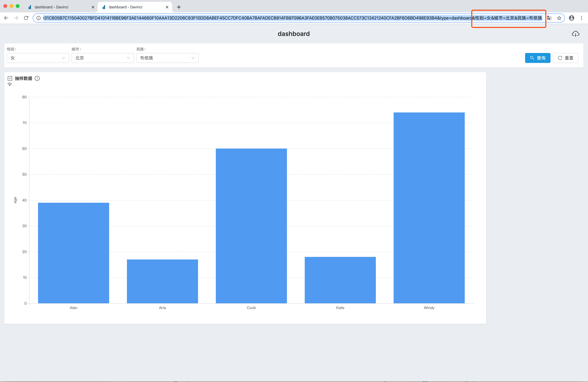This screenshot has width=588, height=382.
Task: Click the Windy bar in the chart
Action: coord(429,207)
